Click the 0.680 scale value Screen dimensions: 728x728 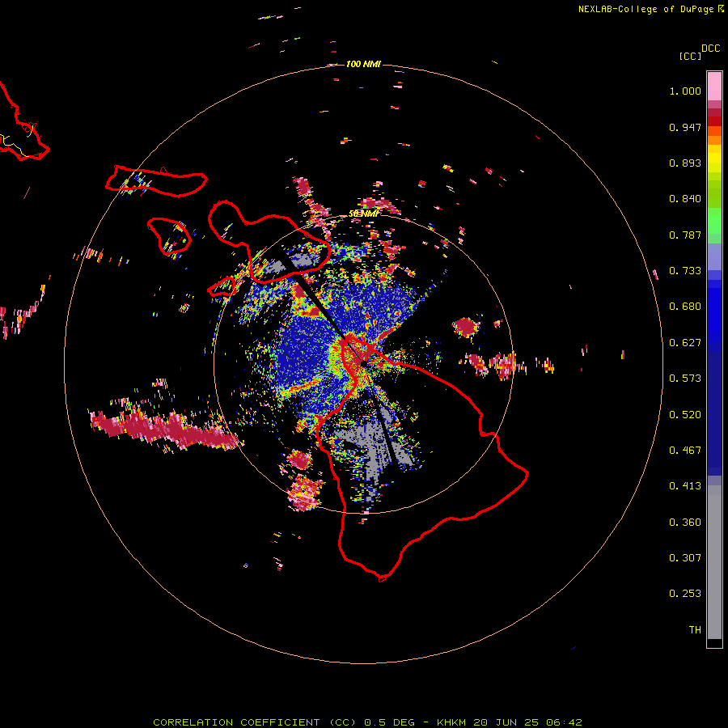coord(685,307)
